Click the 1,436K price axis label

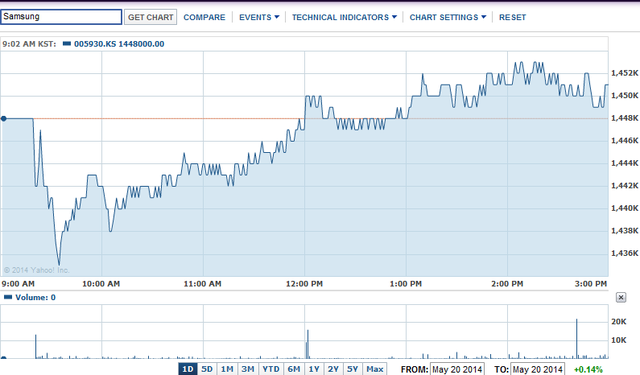click(x=624, y=253)
